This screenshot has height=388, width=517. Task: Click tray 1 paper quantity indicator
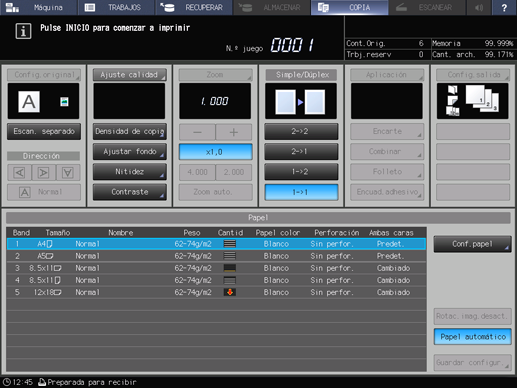pos(230,244)
